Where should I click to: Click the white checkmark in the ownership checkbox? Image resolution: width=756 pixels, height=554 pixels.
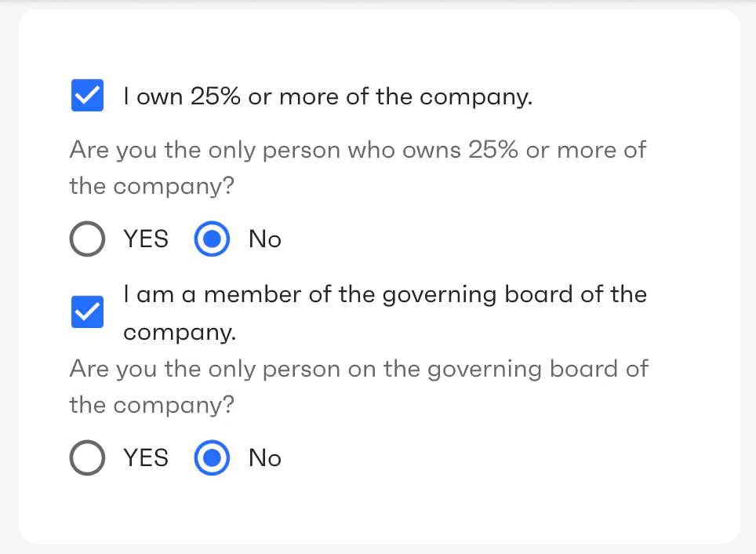(87, 97)
